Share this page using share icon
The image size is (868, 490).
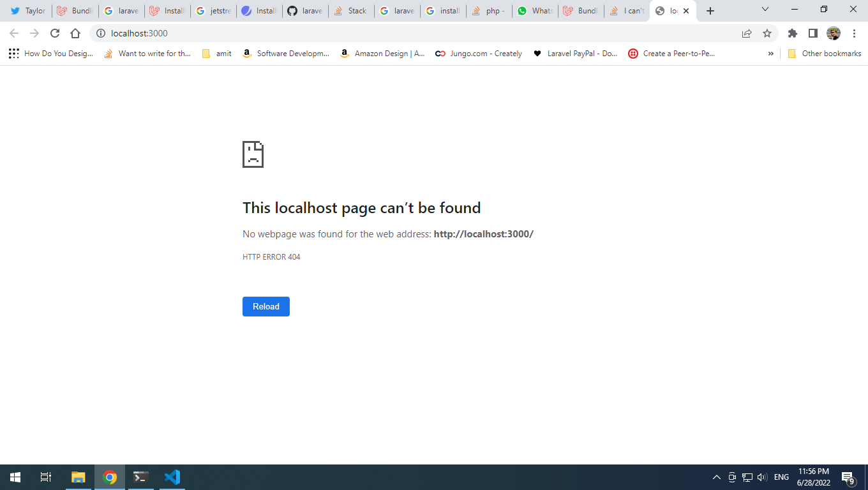(x=747, y=33)
